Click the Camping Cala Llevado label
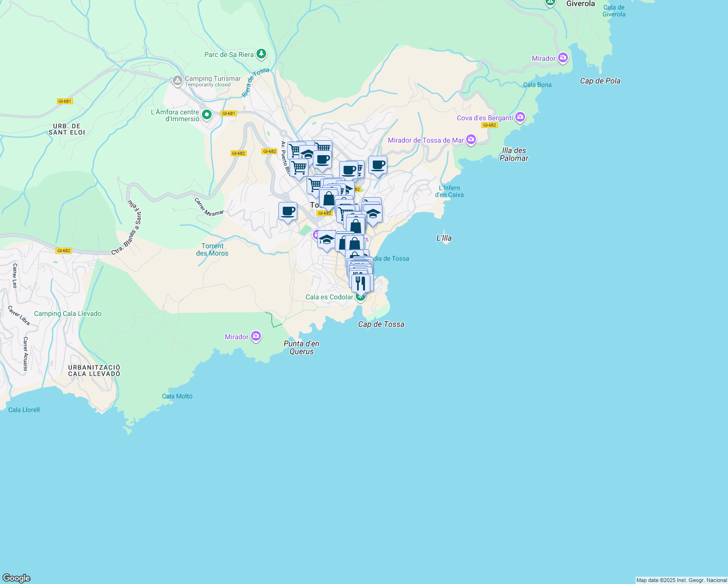Screen dimensions: 728x584 pos(68,314)
